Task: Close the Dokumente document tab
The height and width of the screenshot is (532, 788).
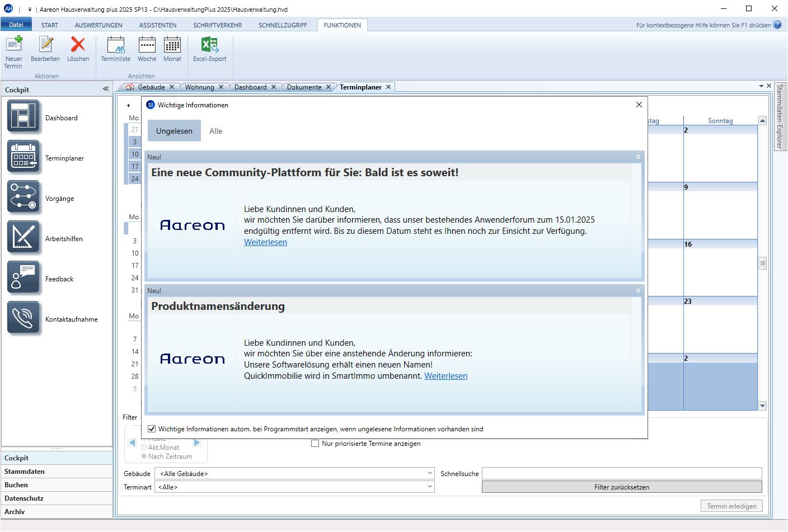Action: tap(329, 87)
